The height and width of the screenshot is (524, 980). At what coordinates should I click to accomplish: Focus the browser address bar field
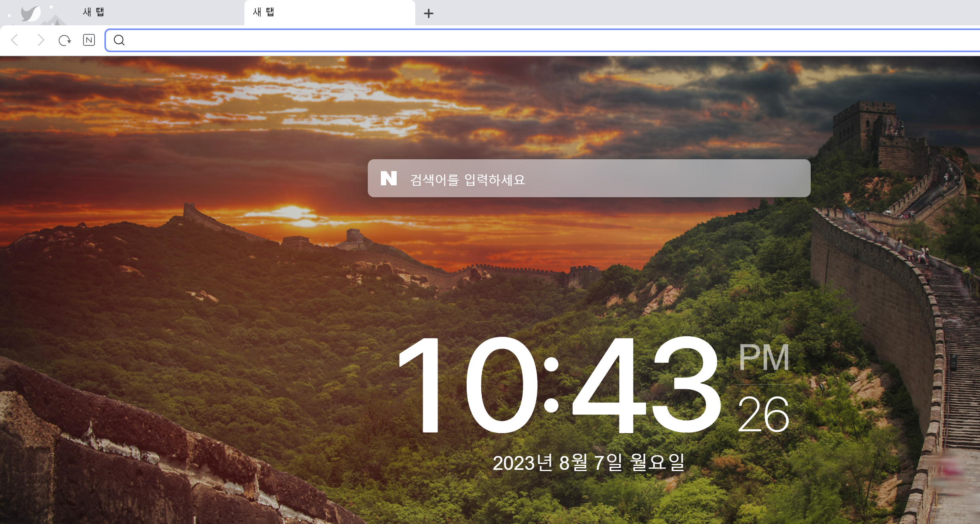pyautogui.click(x=514, y=40)
